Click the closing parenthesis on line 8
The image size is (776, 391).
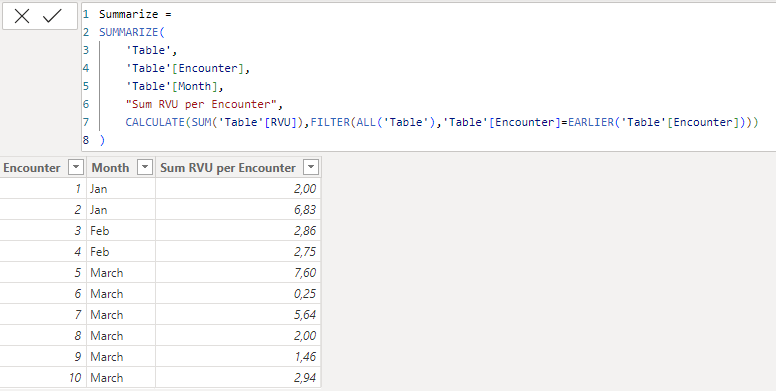102,140
